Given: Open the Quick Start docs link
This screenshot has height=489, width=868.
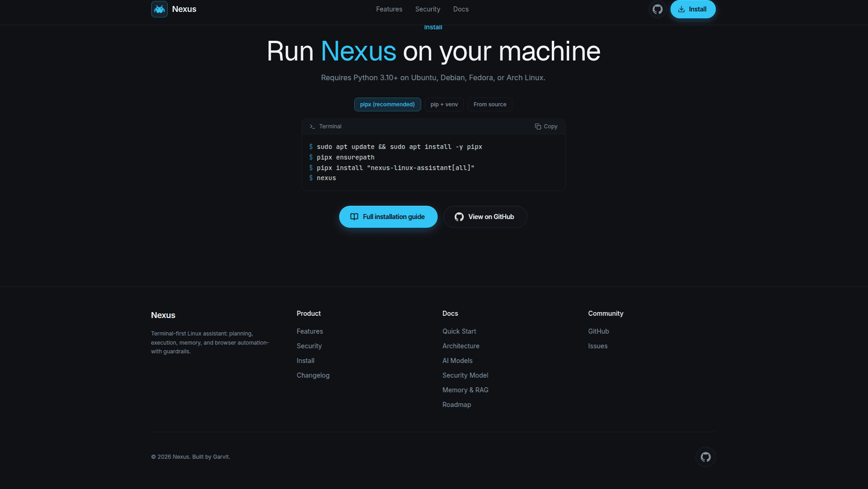Looking at the screenshot, I should 459,331.
